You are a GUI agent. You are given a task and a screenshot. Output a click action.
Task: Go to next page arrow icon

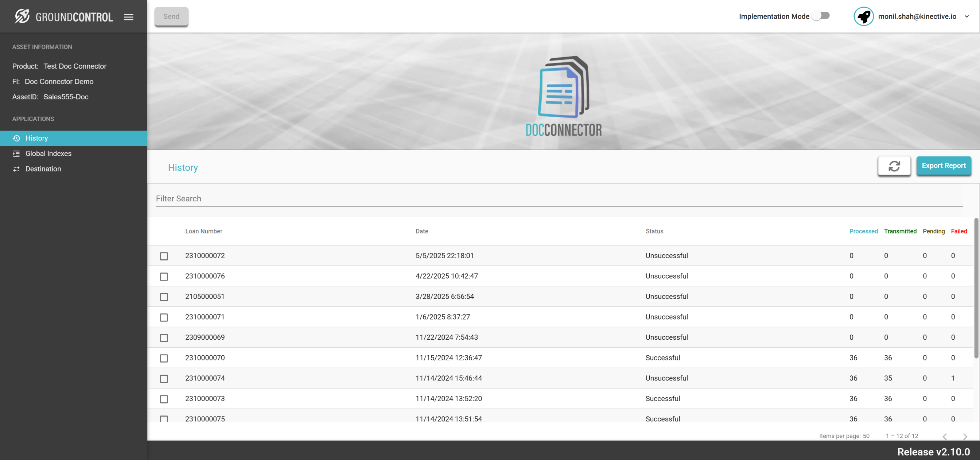tap(965, 436)
